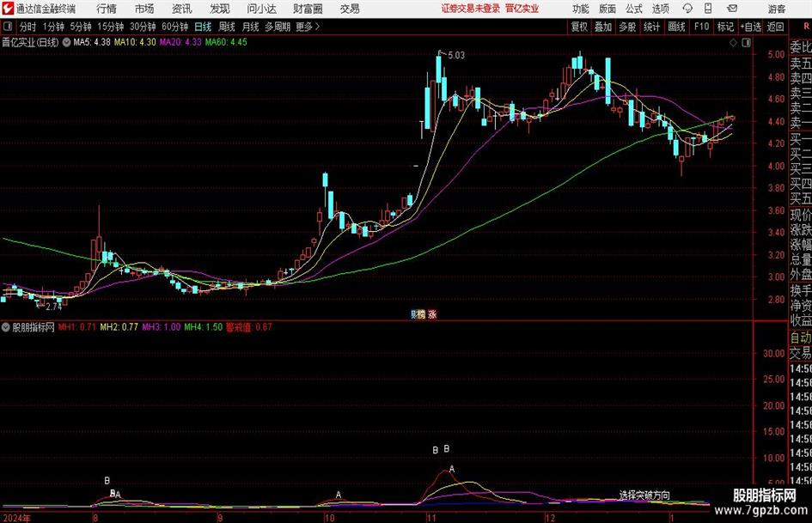812x523 pixels.
Task: Click the 多股 multi-stock button
Action: click(x=627, y=27)
